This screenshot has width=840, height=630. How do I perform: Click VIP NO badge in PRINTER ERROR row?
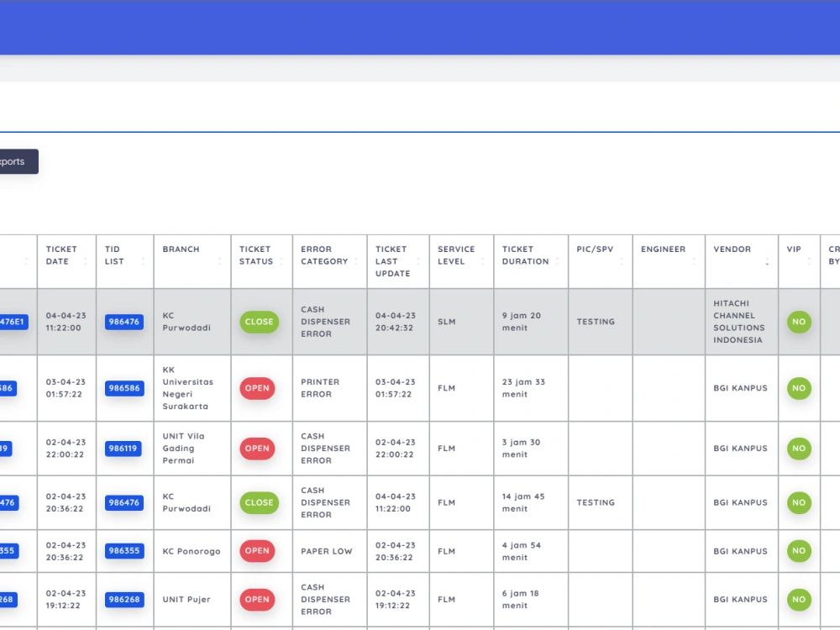pos(799,388)
